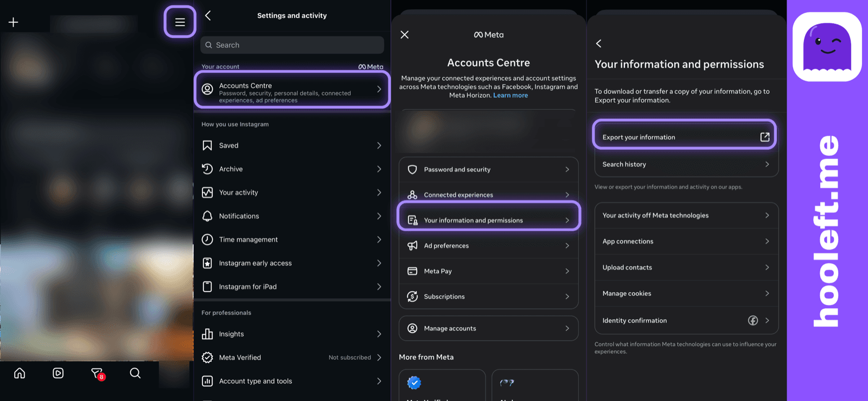Viewport: 868px width, 401px height.
Task: Open Your activity off Meta technologies
Action: tap(687, 215)
